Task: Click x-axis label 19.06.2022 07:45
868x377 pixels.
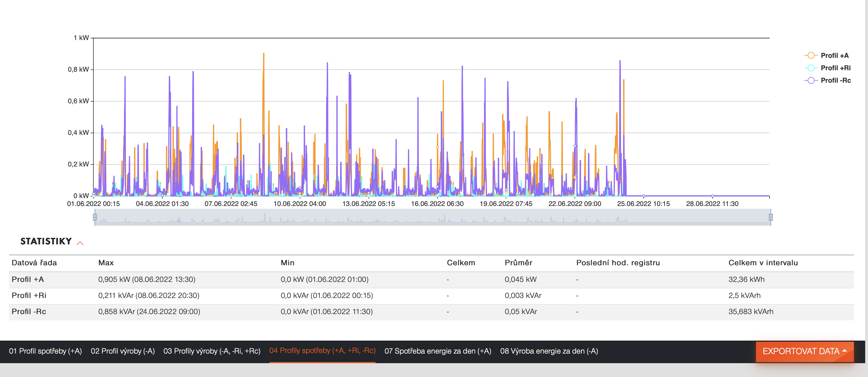Action: tap(506, 204)
